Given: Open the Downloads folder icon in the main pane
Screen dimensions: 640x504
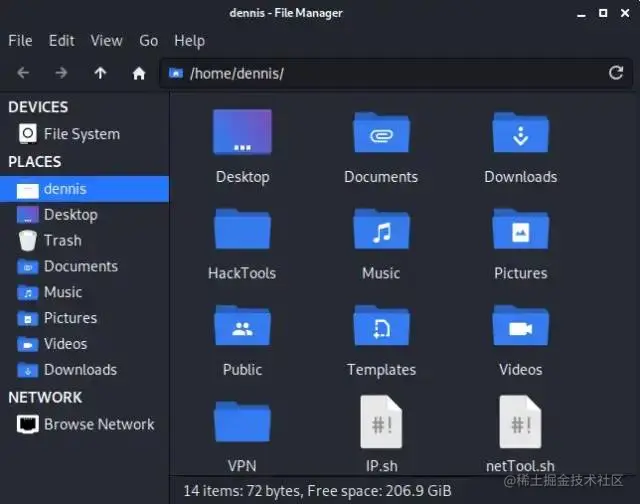Looking at the screenshot, I should (x=520, y=132).
